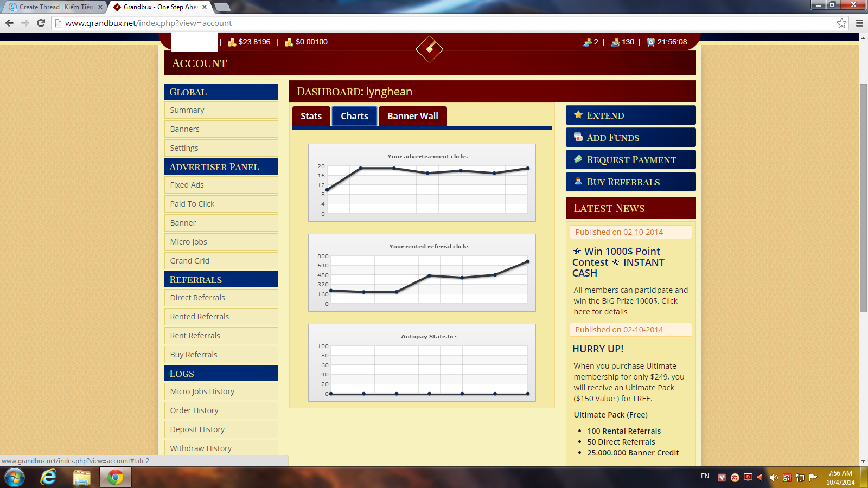Open Banners in the Global menu
The width and height of the screenshot is (868, 488).
221,129
